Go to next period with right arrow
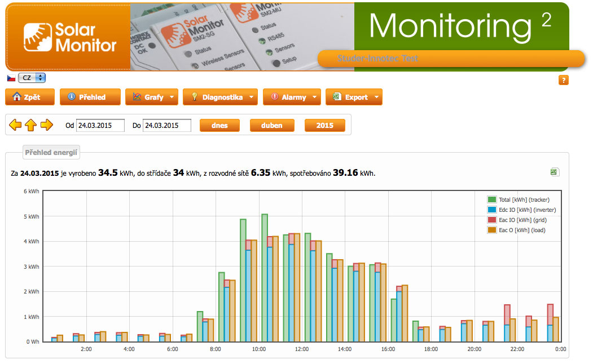The width and height of the screenshot is (593, 364). [46, 125]
